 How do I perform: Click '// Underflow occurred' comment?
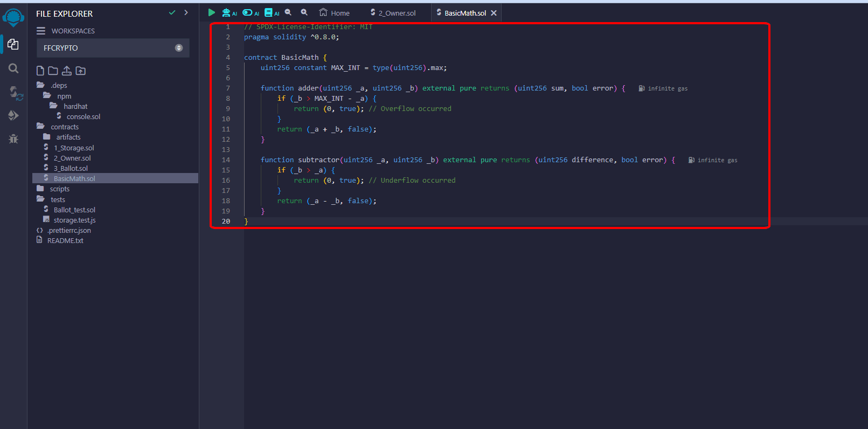(x=412, y=181)
